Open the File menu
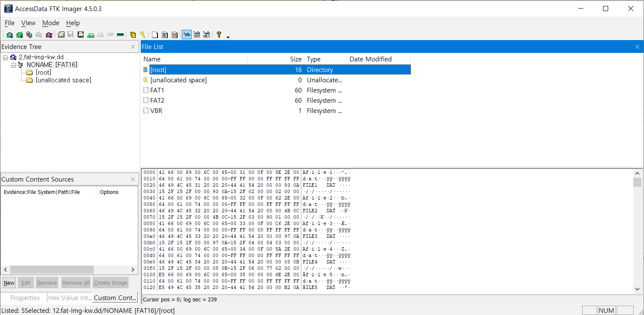Viewport: 644px width, 315px height. (x=9, y=23)
